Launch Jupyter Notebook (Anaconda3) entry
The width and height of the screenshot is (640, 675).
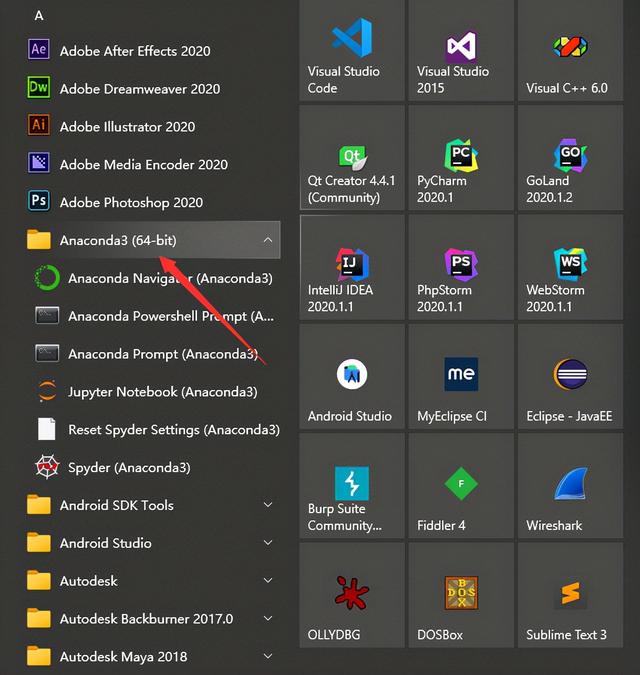(x=162, y=392)
